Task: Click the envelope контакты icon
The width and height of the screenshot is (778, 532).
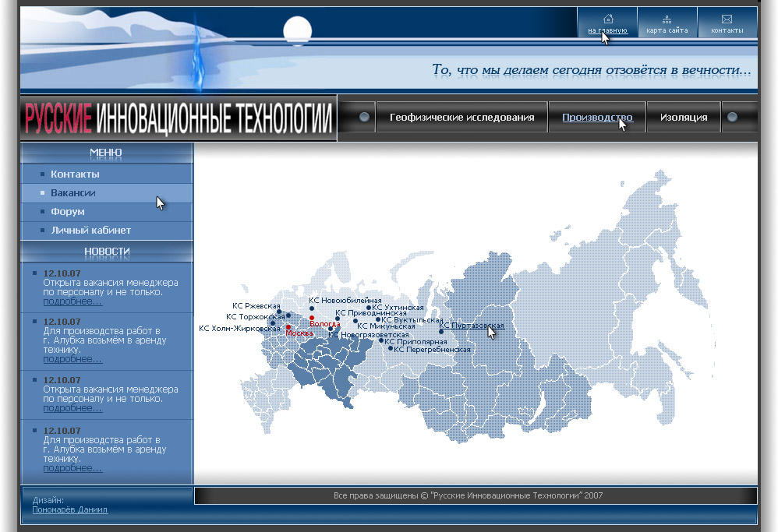Action: pos(727,25)
